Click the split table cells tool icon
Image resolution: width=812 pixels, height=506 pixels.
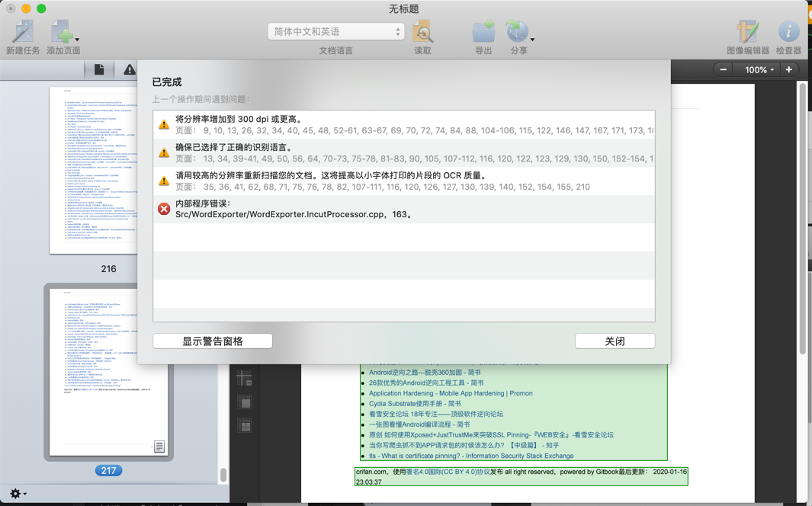pos(244,425)
